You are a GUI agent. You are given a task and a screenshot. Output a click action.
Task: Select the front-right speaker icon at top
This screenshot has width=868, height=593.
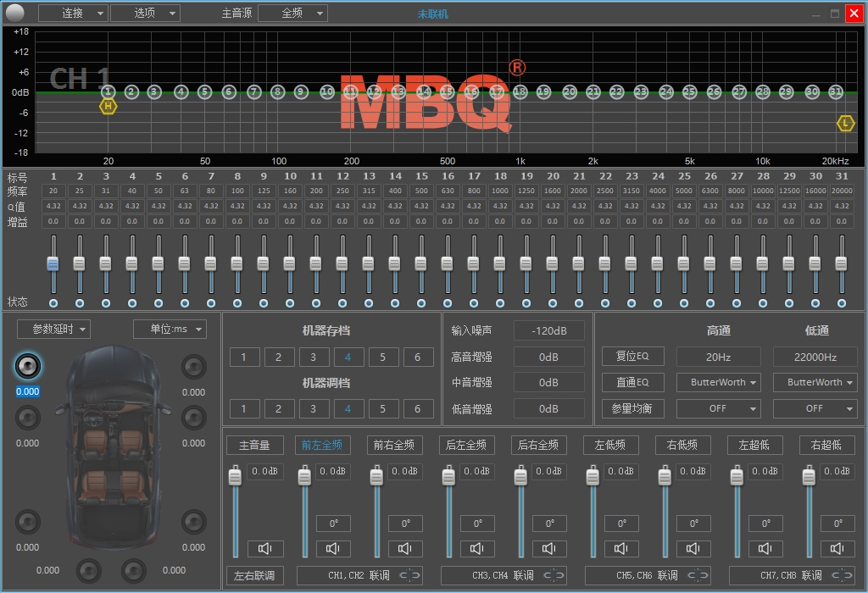pyautogui.click(x=194, y=366)
